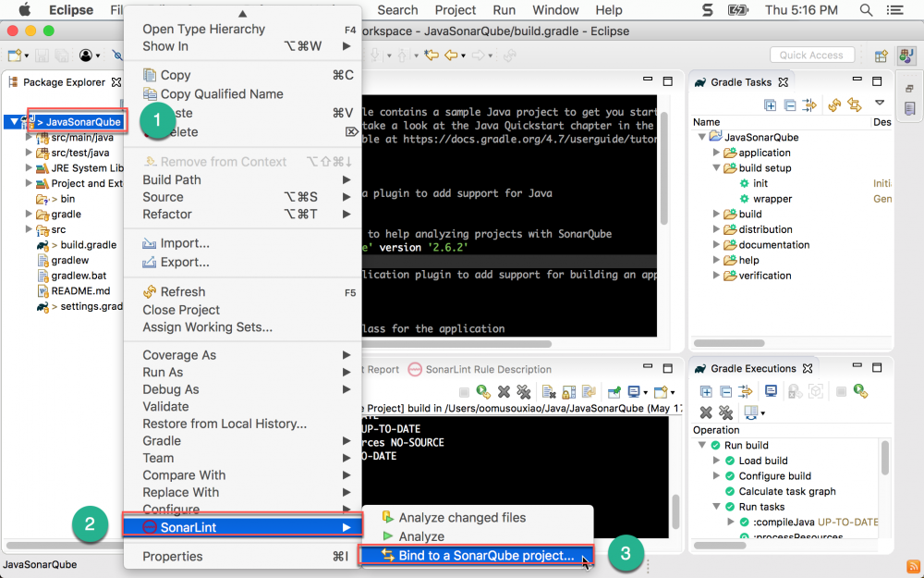Toggle link with selection in Gradle Executions
The height and width of the screenshot is (578, 924).
746,391
